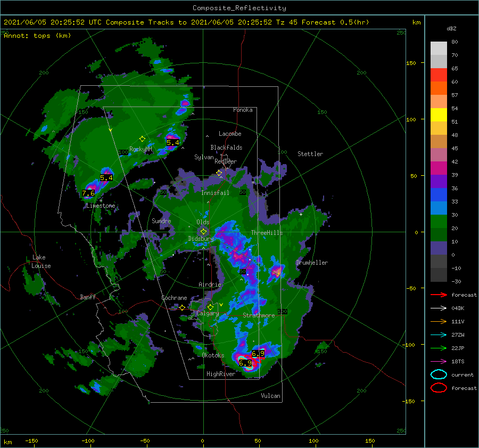Click the Banff town label
The width and height of the screenshot is (479, 448).
[88, 297]
